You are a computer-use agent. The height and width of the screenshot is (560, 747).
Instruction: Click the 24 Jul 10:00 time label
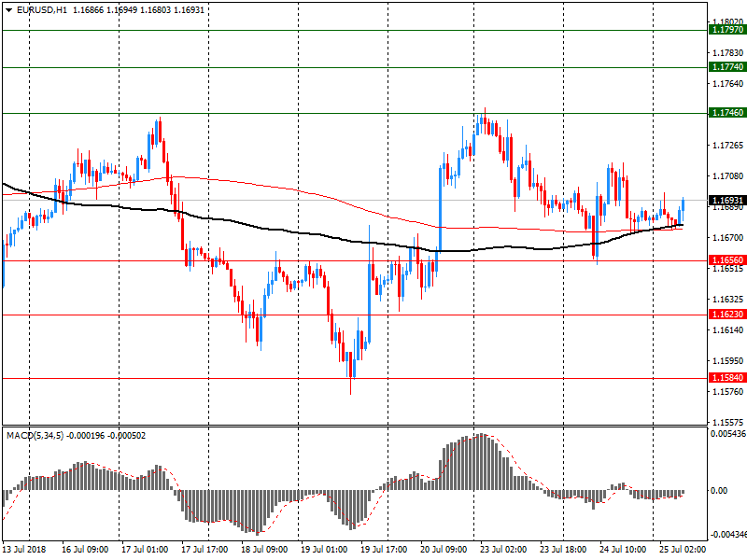tap(623, 550)
